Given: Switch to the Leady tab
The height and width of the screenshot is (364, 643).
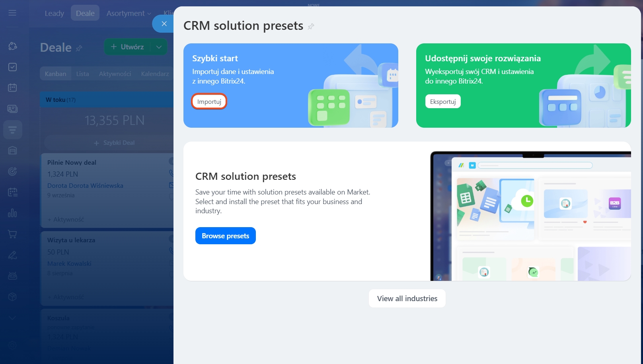Looking at the screenshot, I should click(55, 13).
